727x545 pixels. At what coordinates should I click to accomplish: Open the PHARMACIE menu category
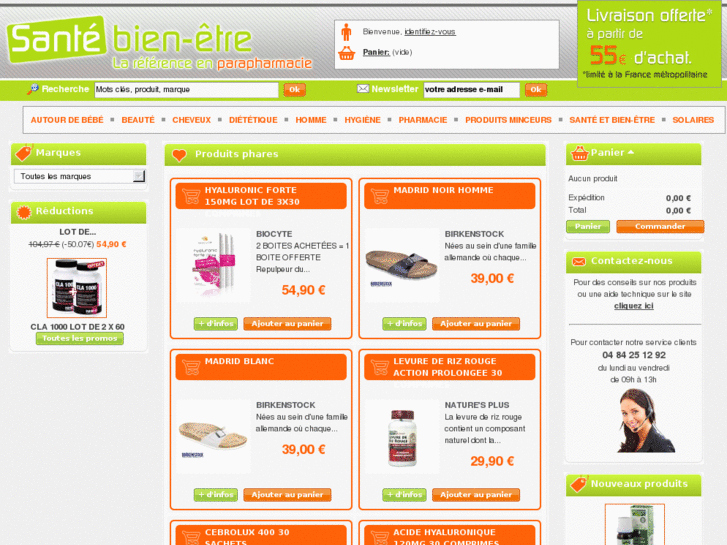coord(423,120)
